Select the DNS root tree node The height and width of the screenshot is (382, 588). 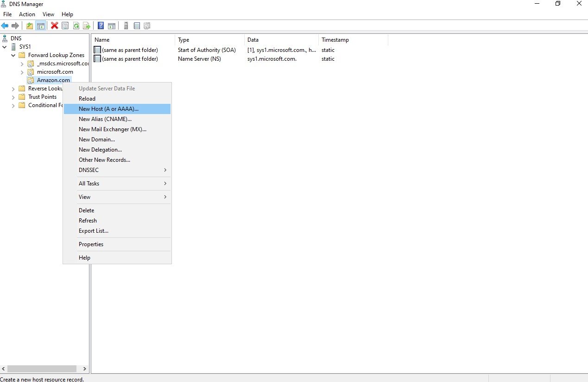point(16,38)
